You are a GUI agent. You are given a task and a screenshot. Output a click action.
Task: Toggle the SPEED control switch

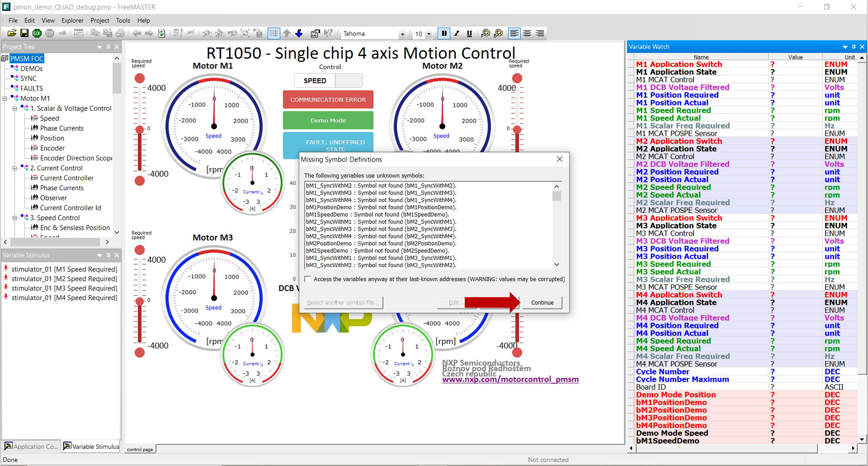329,81
